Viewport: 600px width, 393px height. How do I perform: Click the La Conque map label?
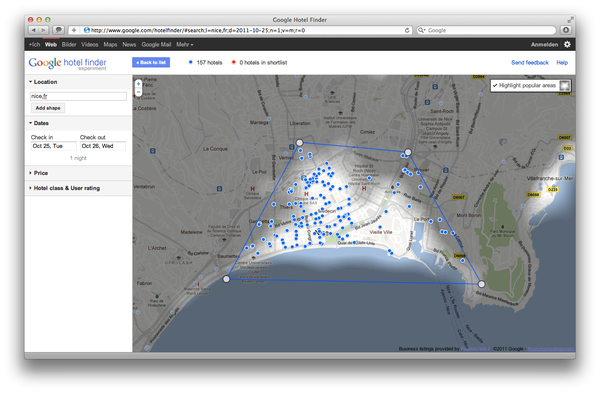point(215,149)
